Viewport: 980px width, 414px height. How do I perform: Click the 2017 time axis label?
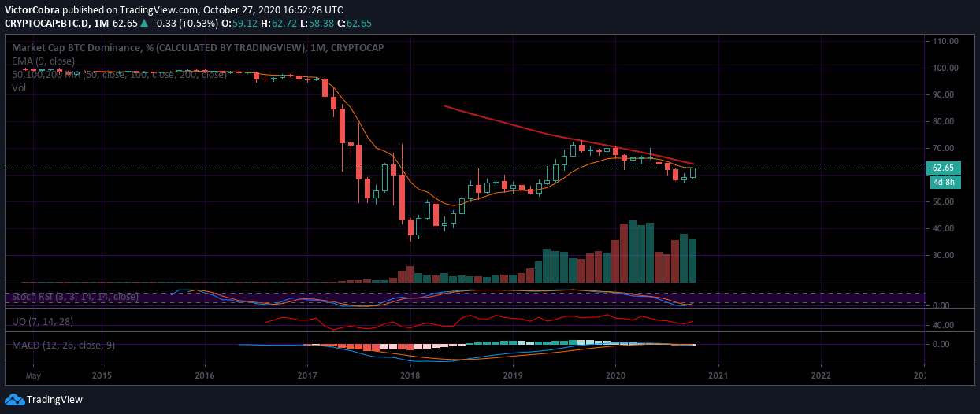tap(307, 375)
